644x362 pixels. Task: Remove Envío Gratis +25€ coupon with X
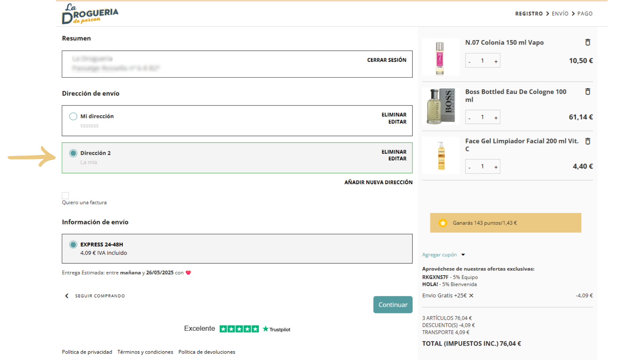click(471, 296)
